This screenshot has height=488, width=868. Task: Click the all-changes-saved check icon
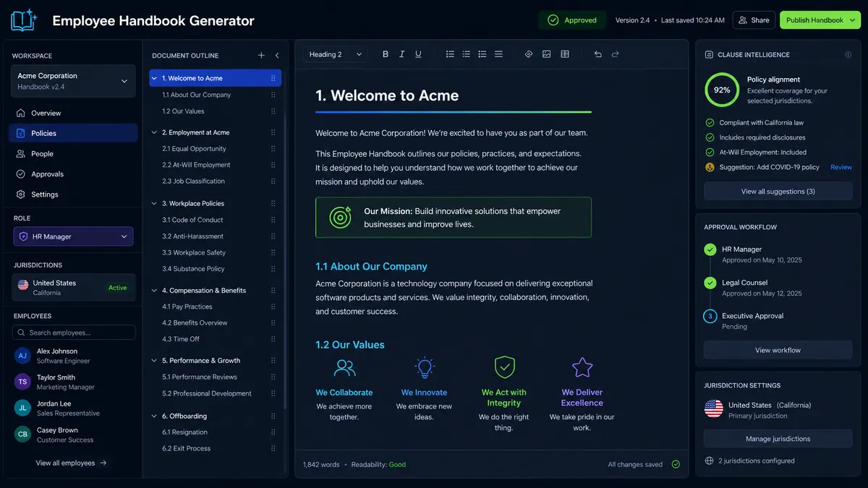[x=676, y=464]
